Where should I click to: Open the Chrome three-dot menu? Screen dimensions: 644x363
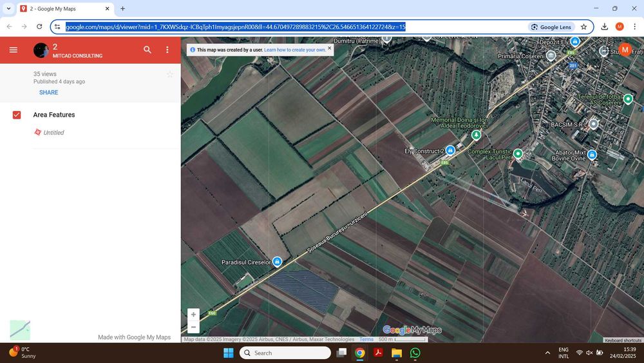[x=634, y=26]
